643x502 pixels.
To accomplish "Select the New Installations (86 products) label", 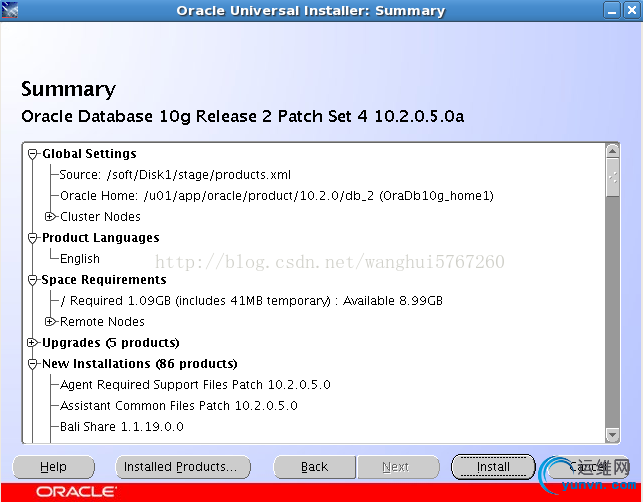I will 140,364.
